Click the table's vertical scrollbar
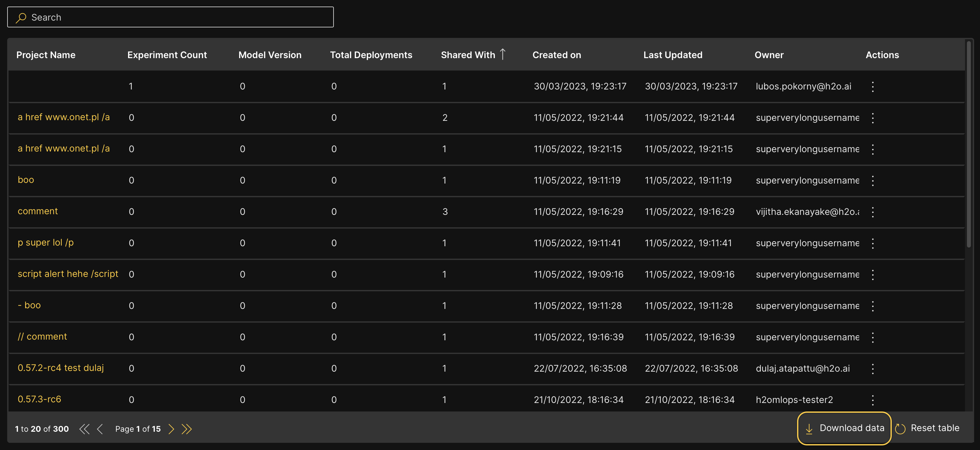This screenshot has width=980, height=450. pos(969,145)
